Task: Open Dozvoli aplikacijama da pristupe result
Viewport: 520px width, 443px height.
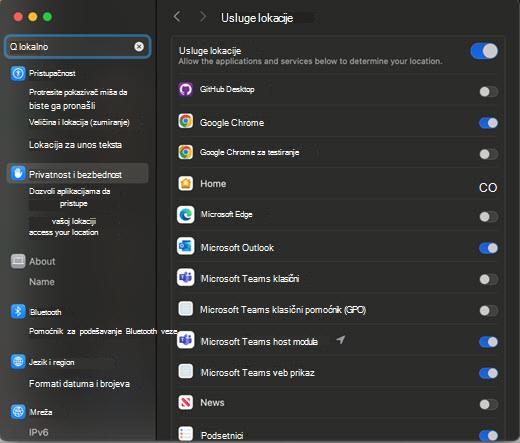Action: pyautogui.click(x=70, y=197)
